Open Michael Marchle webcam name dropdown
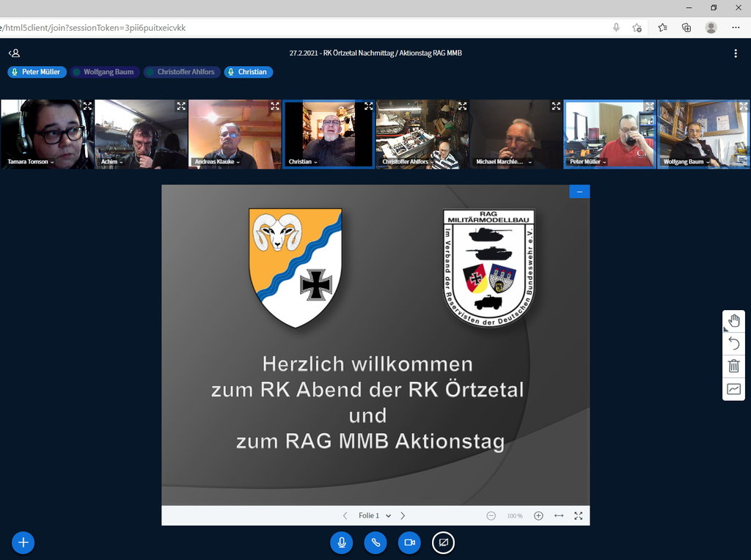 pos(504,162)
